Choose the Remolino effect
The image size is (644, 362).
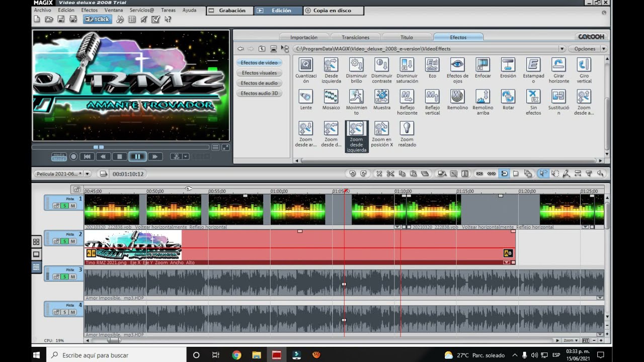457,96
